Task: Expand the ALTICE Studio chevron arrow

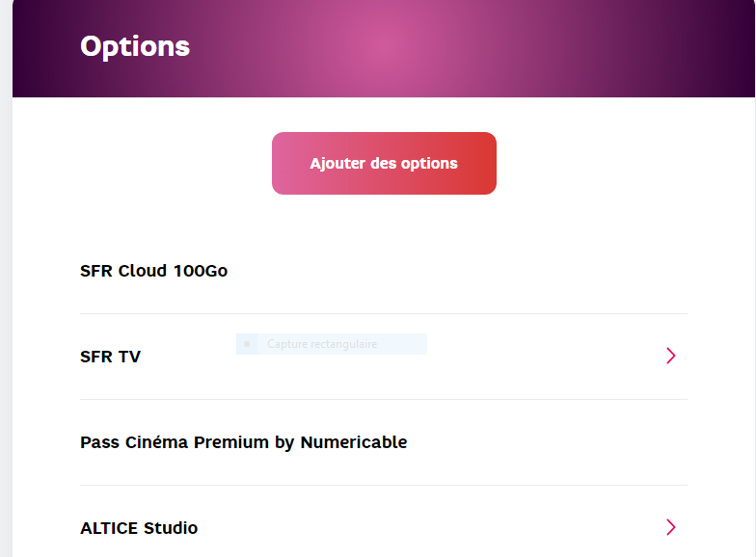Action: pyautogui.click(x=671, y=527)
